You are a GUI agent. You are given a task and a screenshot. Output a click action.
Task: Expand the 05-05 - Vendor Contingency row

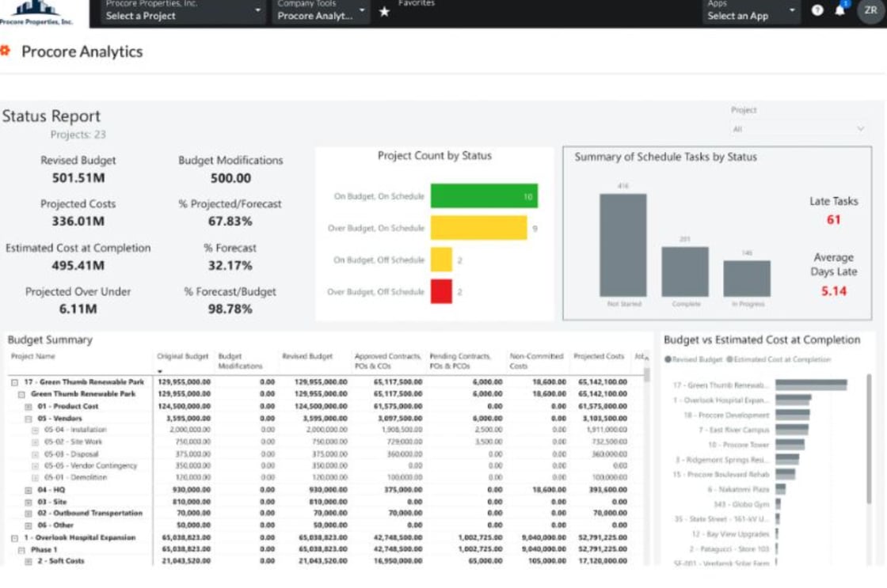click(35, 466)
